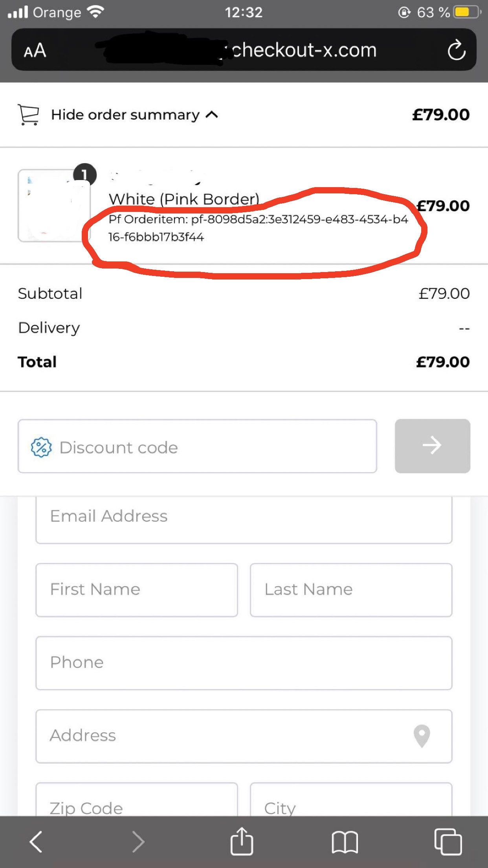Tap the Safari back arrow
The height and width of the screenshot is (868, 488).
[x=36, y=842]
